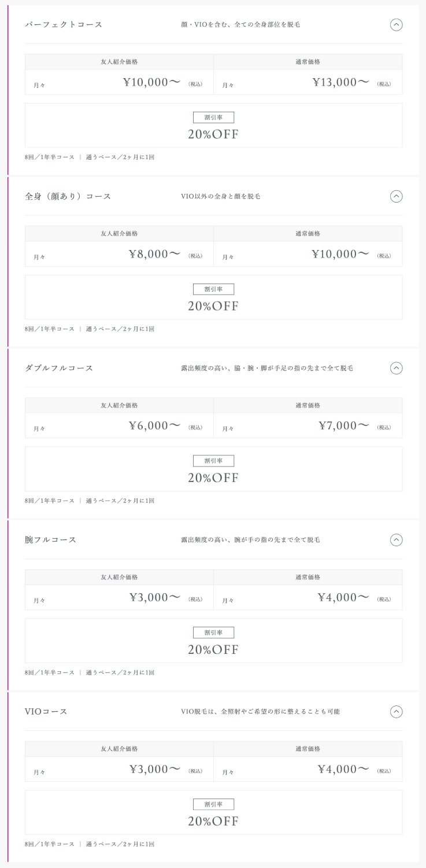Click the 腕フルコース heading
The width and height of the screenshot is (426, 868).
pos(50,540)
